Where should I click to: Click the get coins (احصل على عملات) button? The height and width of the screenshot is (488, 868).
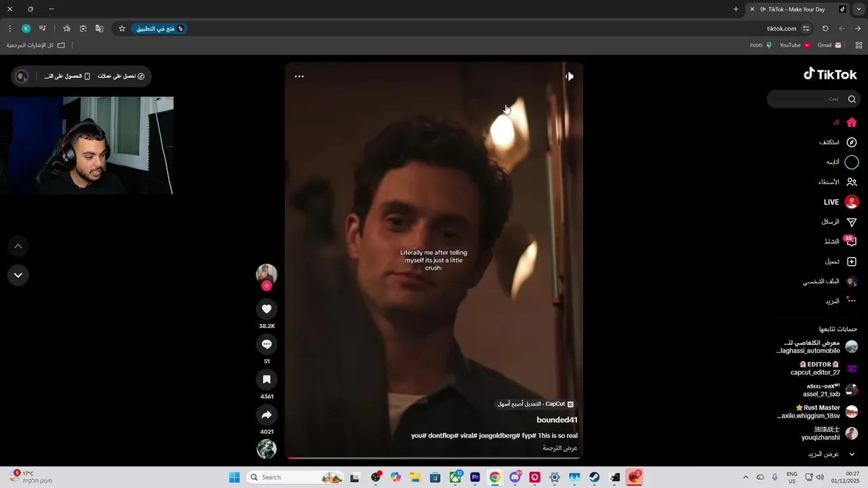pyautogui.click(x=121, y=76)
